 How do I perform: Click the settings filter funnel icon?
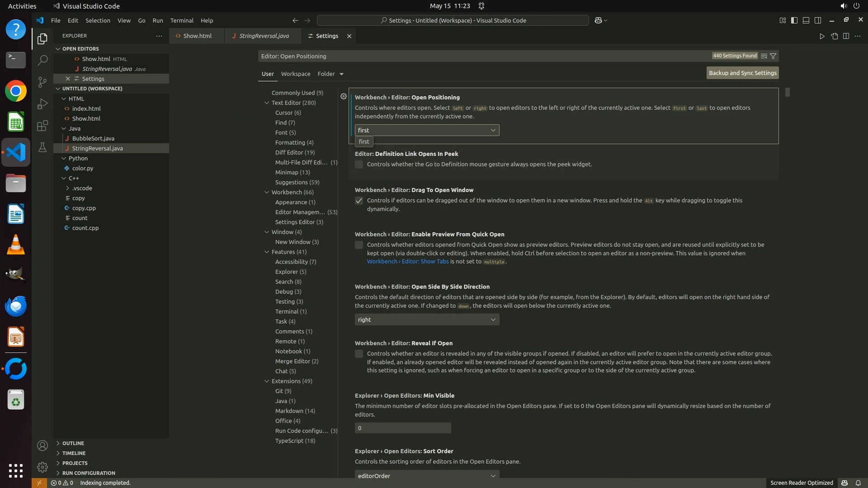coord(773,56)
